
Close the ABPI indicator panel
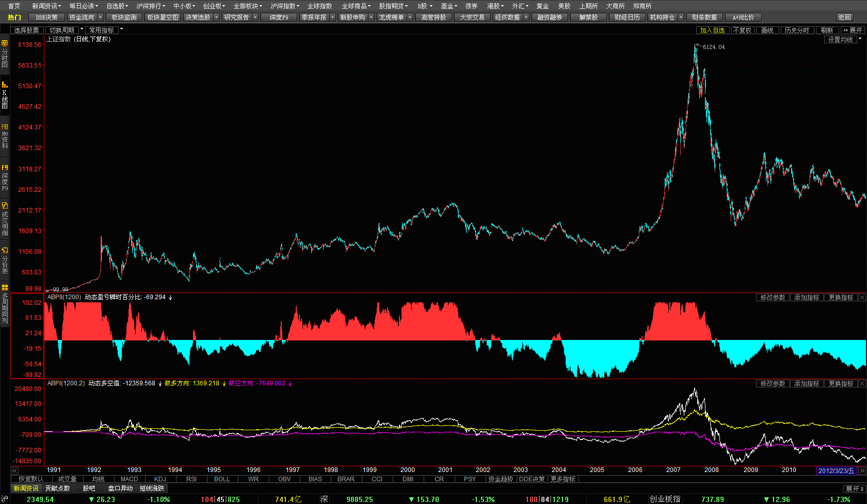click(862, 384)
